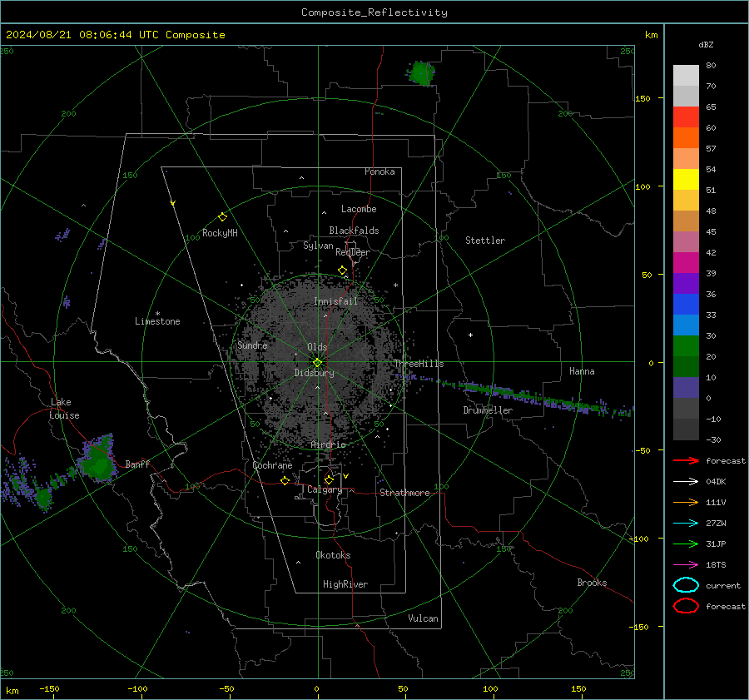The image size is (749, 700).
Task: Click the Limestone label
Action: tap(157, 321)
